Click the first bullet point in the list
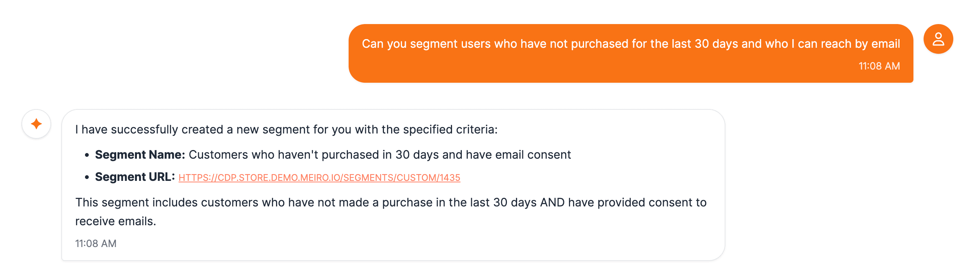Viewport: 980px width, 276px height. pos(87,155)
